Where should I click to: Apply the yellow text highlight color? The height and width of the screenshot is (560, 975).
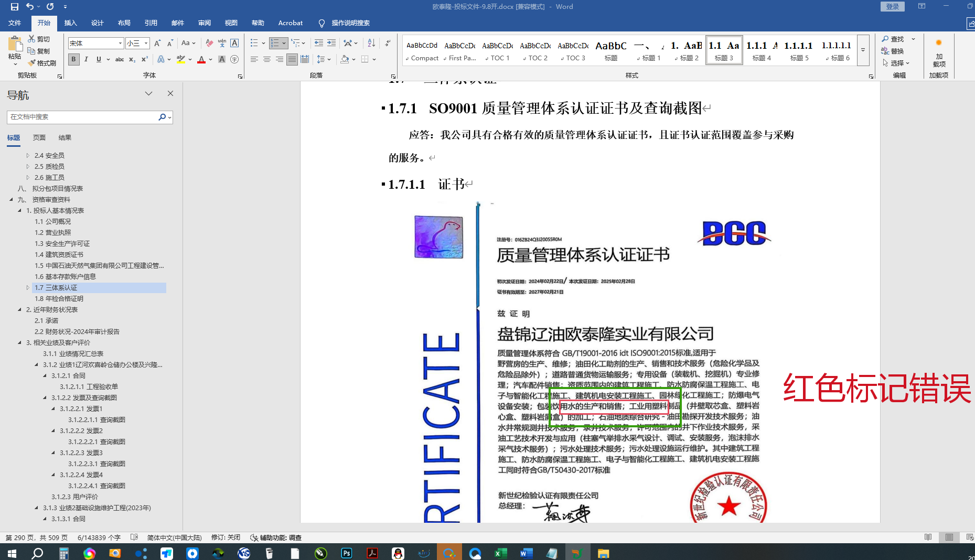(x=181, y=59)
